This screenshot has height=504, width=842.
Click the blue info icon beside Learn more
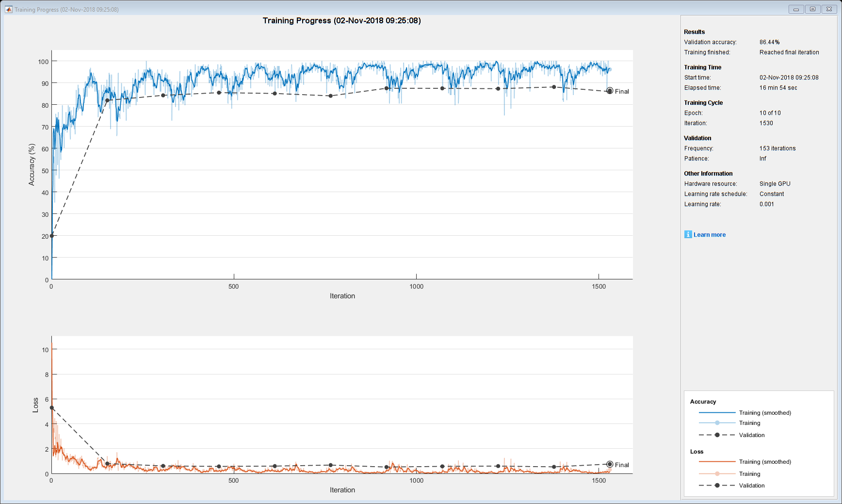point(688,234)
